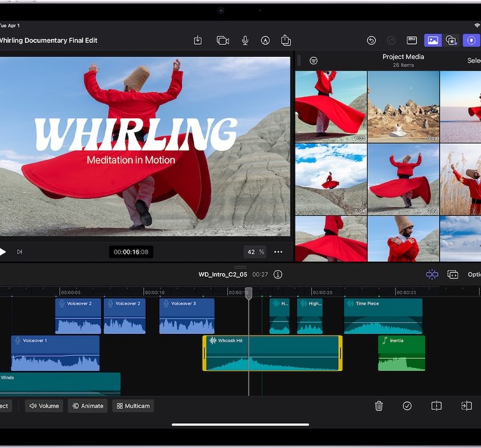
Task: Start voiceover with the microphone icon
Action: (245, 41)
